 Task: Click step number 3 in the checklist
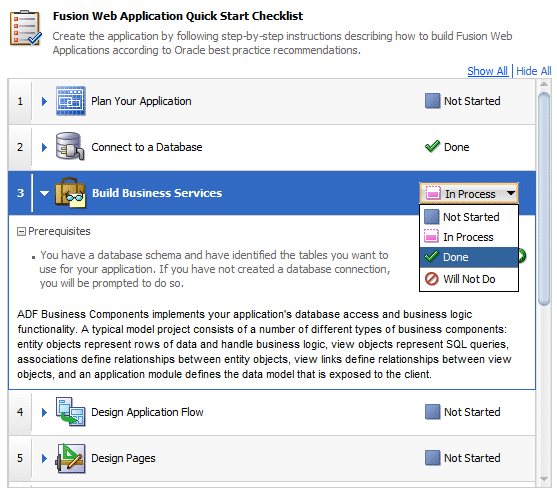point(20,193)
